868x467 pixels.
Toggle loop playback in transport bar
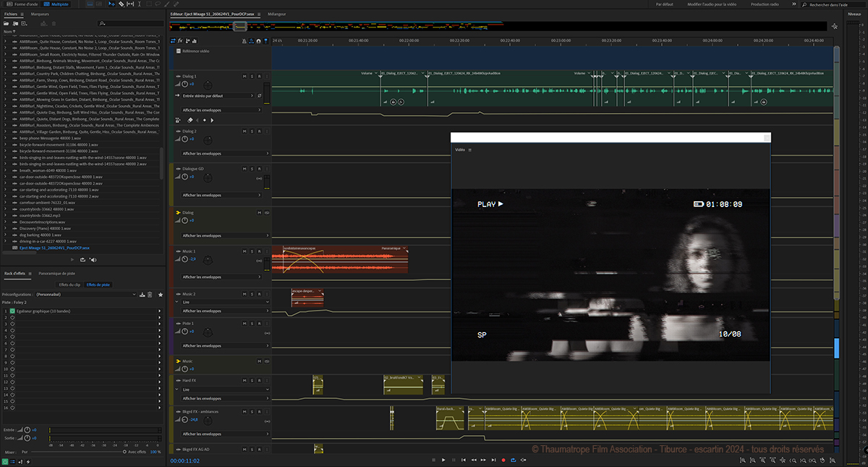[514, 460]
